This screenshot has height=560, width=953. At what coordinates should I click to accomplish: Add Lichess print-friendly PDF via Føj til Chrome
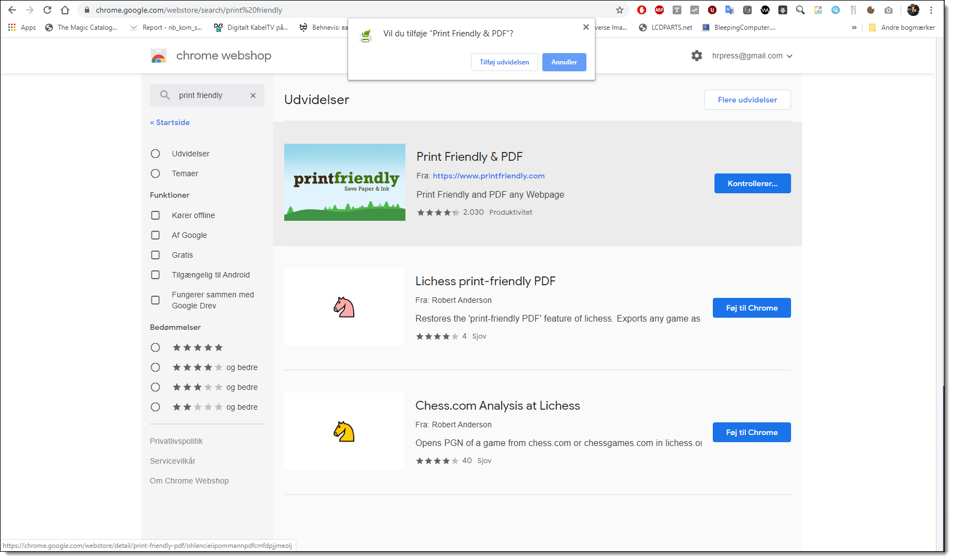(x=751, y=308)
